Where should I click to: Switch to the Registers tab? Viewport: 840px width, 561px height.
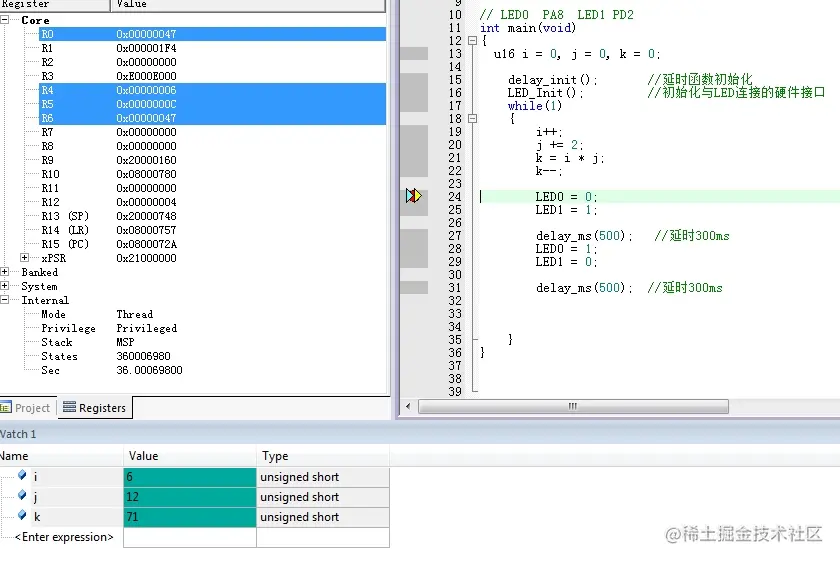click(95, 408)
